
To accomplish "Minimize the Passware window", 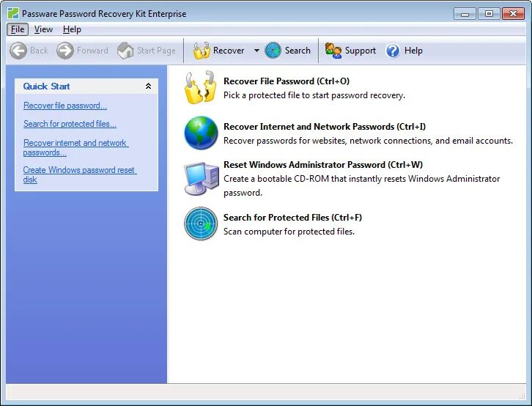I will pyautogui.click(x=465, y=14).
